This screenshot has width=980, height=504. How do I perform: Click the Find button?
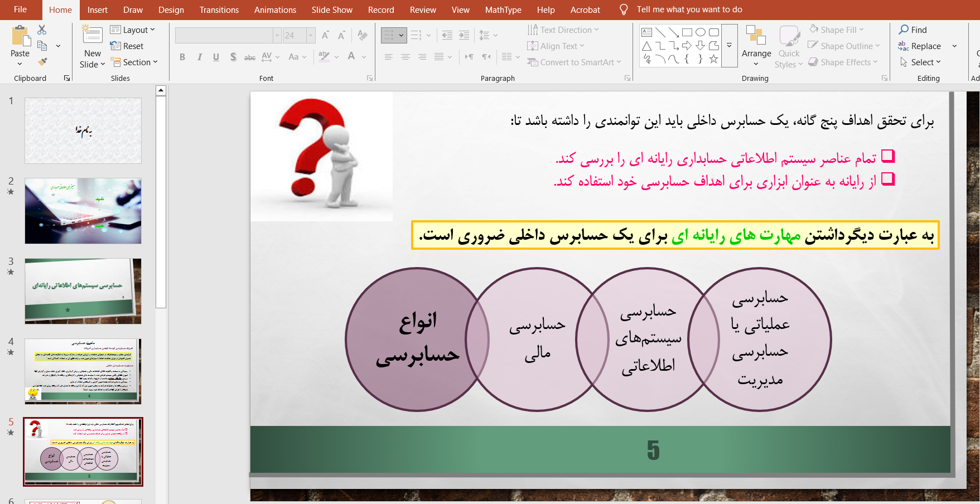[913, 30]
